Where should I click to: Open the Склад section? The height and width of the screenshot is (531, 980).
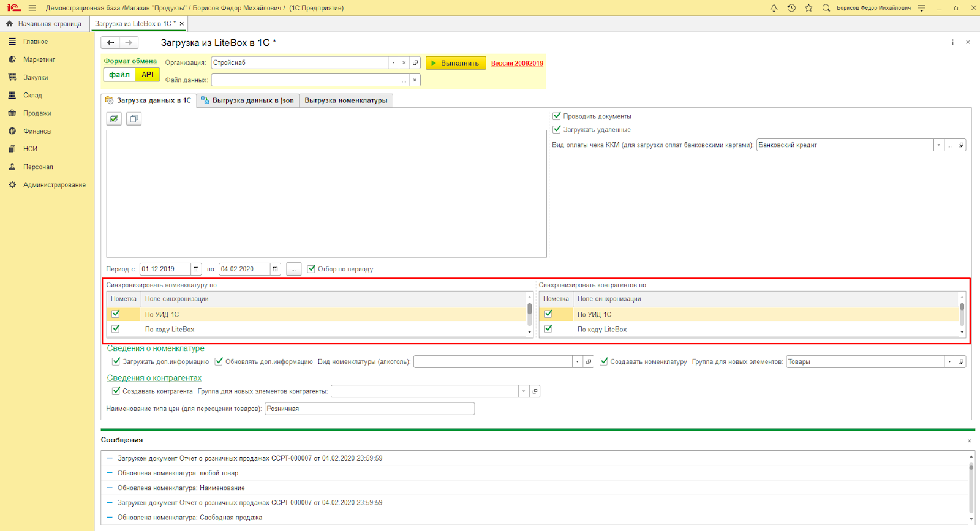pyautogui.click(x=32, y=96)
